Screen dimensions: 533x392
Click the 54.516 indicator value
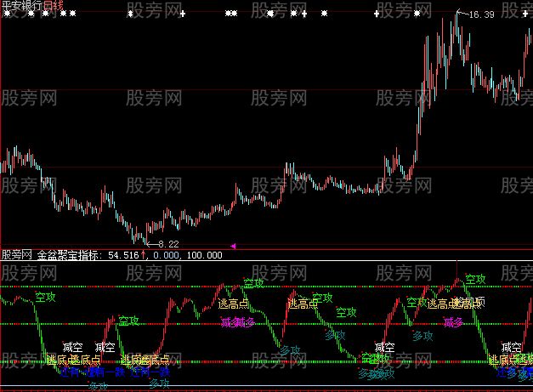(122, 254)
